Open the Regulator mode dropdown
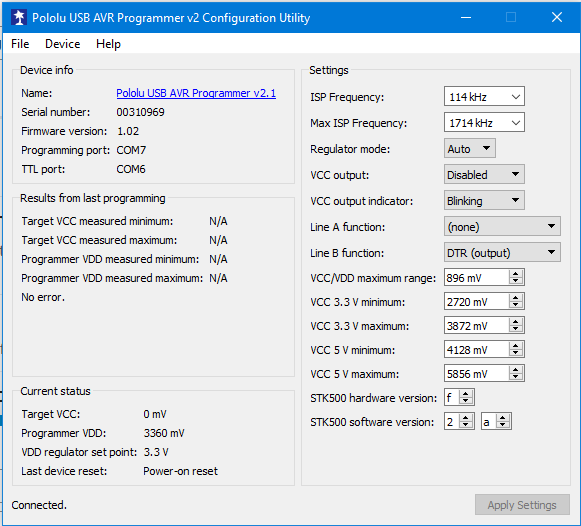The height and width of the screenshot is (526, 581). [469, 149]
